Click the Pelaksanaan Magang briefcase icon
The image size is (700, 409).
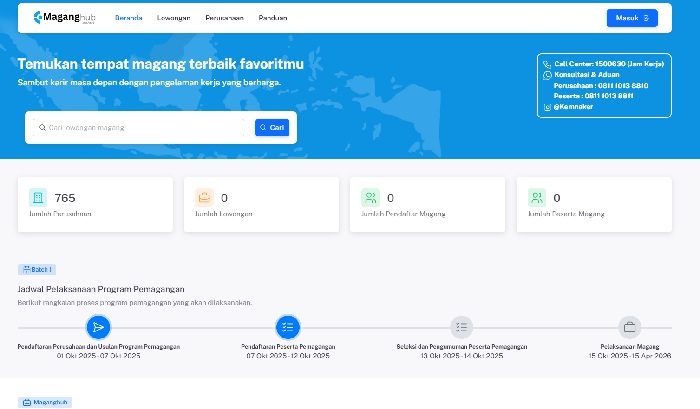coord(630,327)
